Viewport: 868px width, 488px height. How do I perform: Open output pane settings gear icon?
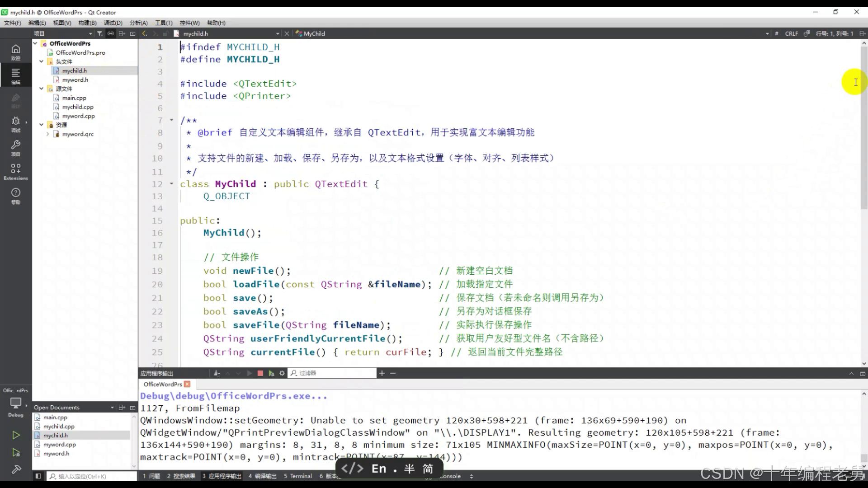pyautogui.click(x=282, y=373)
